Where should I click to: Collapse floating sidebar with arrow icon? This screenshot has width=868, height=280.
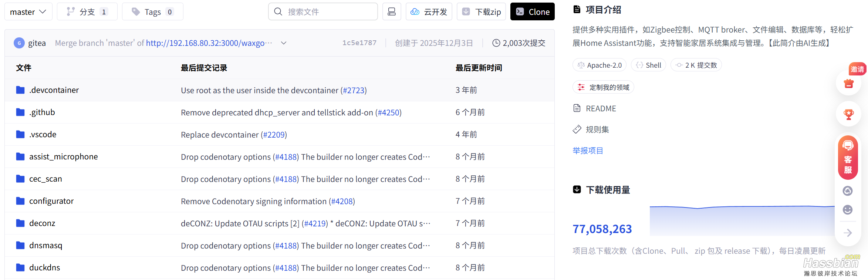point(848,233)
